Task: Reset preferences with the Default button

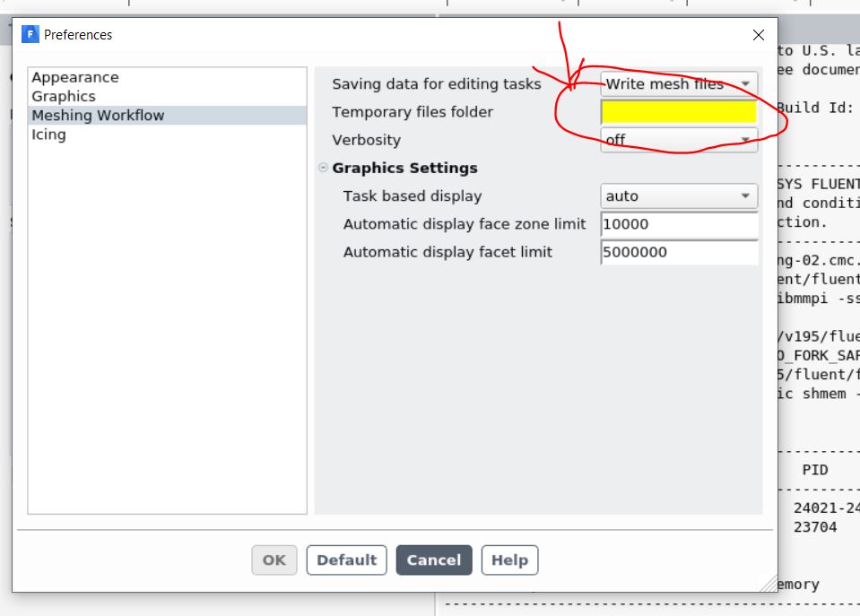Action: (346, 560)
